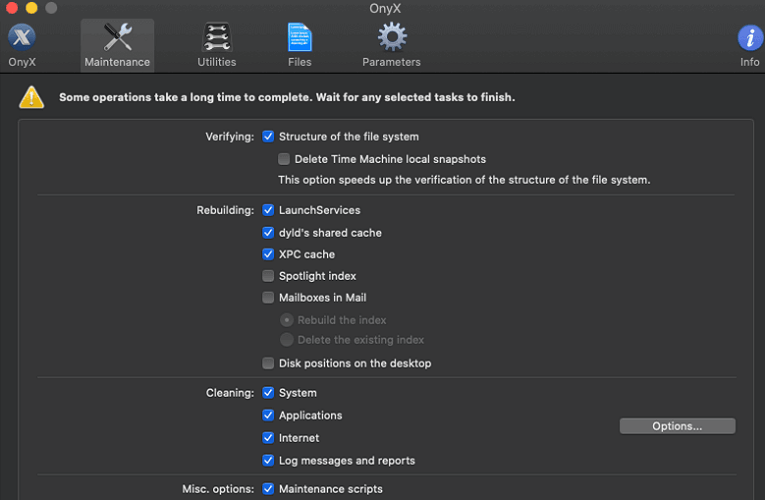Screen dimensions: 765x500
Task: Toggle Applications cleaning checkbox
Action: [x=268, y=415]
